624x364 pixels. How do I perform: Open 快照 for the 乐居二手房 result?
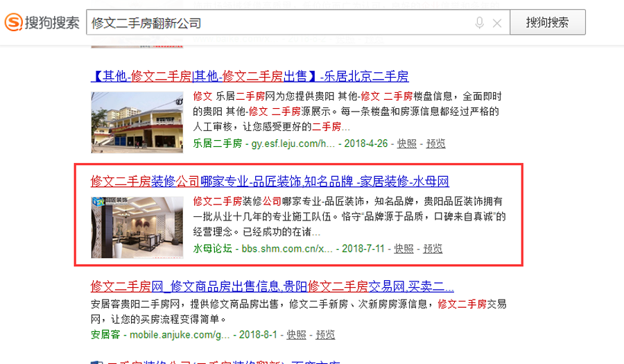pyautogui.click(x=407, y=144)
